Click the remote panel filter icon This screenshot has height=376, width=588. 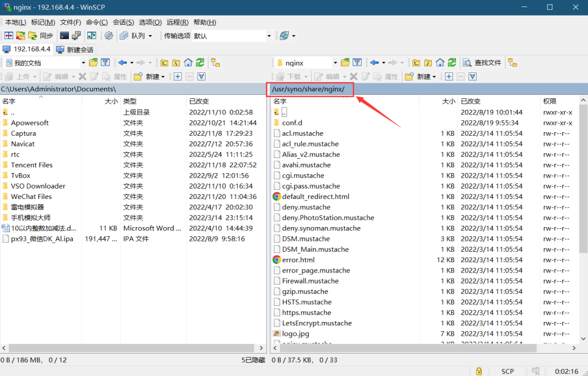coord(357,63)
